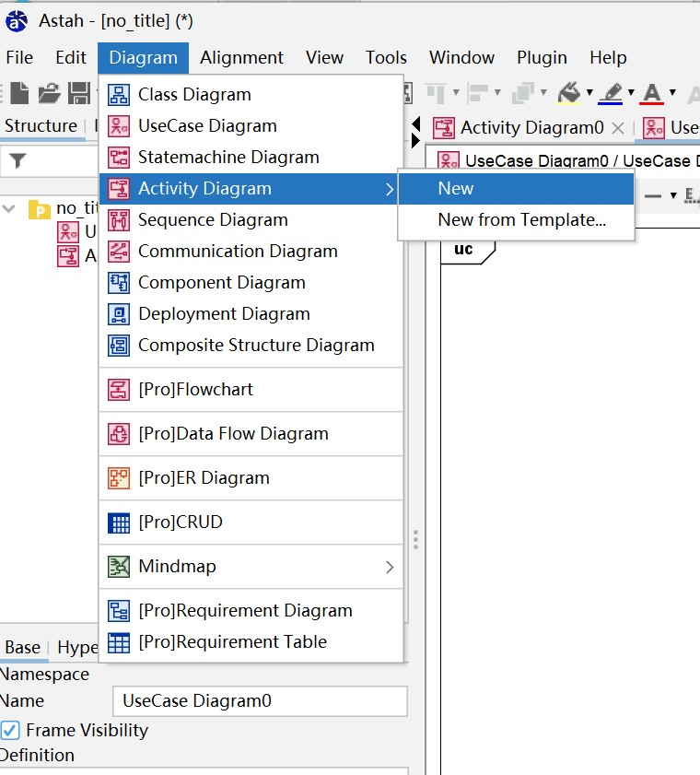The height and width of the screenshot is (775, 700).
Task: Close the Activity Diagram0 tab
Action: (617, 128)
